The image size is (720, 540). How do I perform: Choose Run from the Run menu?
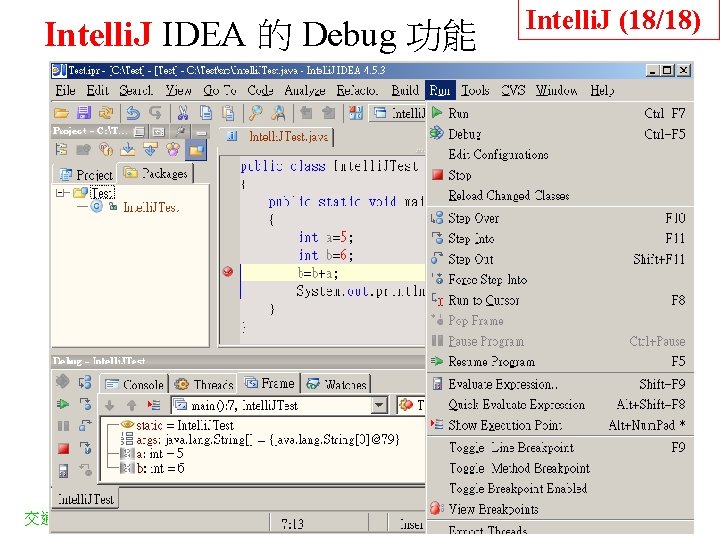pos(559,113)
